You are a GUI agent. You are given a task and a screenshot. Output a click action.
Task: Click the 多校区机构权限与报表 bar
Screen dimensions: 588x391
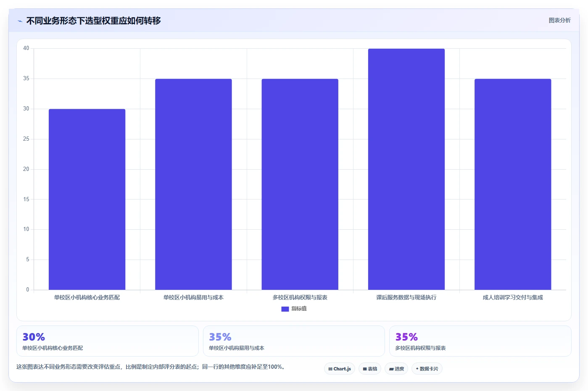tap(300, 184)
